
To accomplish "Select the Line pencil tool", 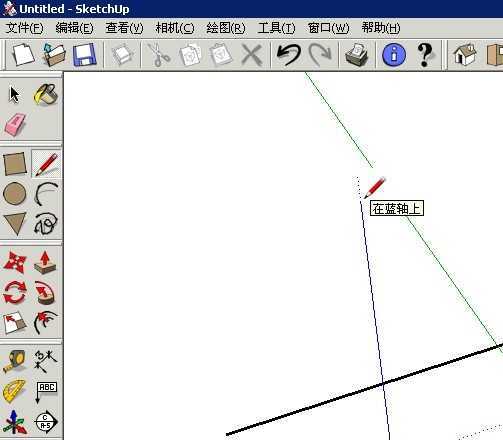I will (x=46, y=164).
